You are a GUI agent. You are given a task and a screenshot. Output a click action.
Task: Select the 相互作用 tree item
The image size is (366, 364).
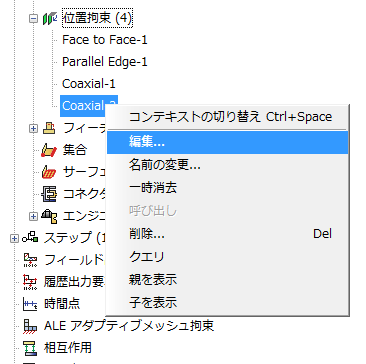[68, 348]
